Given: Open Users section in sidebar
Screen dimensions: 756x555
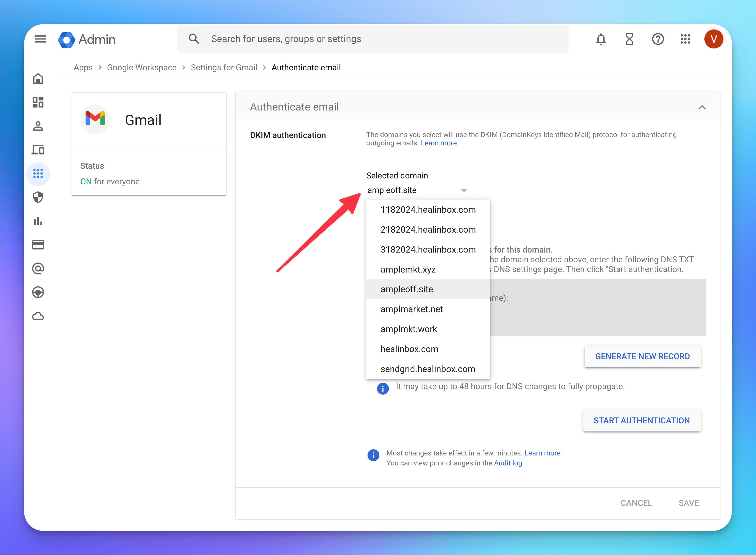Looking at the screenshot, I should (38, 126).
